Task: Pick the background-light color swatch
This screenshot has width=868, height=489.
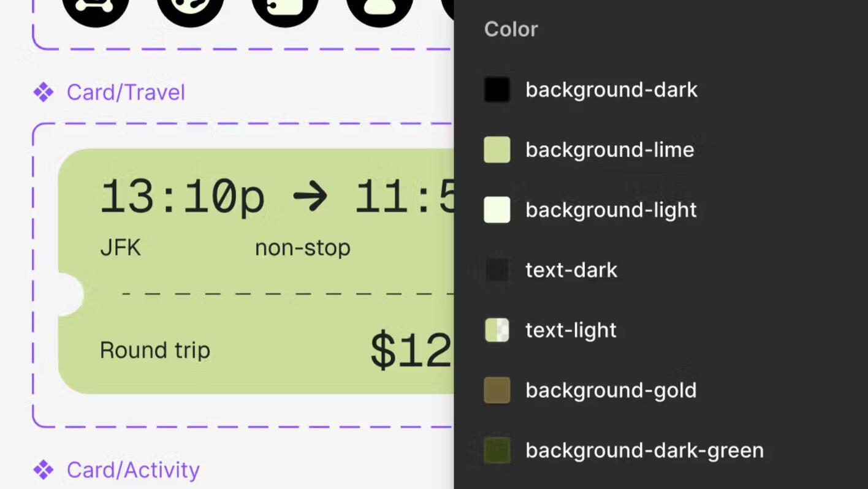Action: 497,210
